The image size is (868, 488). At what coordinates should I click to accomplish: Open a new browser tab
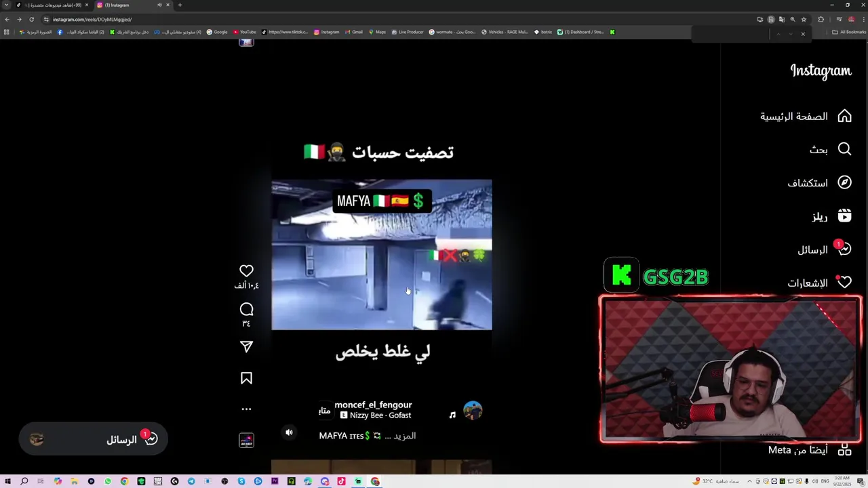(x=180, y=5)
